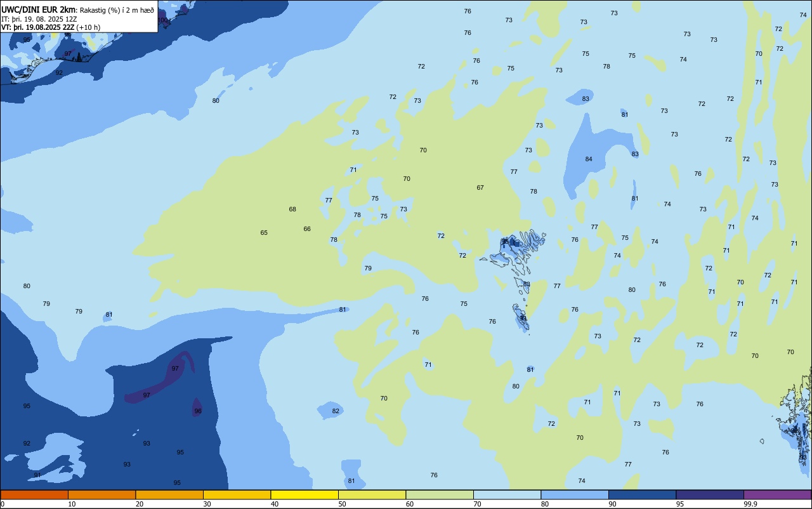Click the humidity value 68 on the map
Image resolution: width=812 pixels, height=509 pixels.
tap(292, 209)
